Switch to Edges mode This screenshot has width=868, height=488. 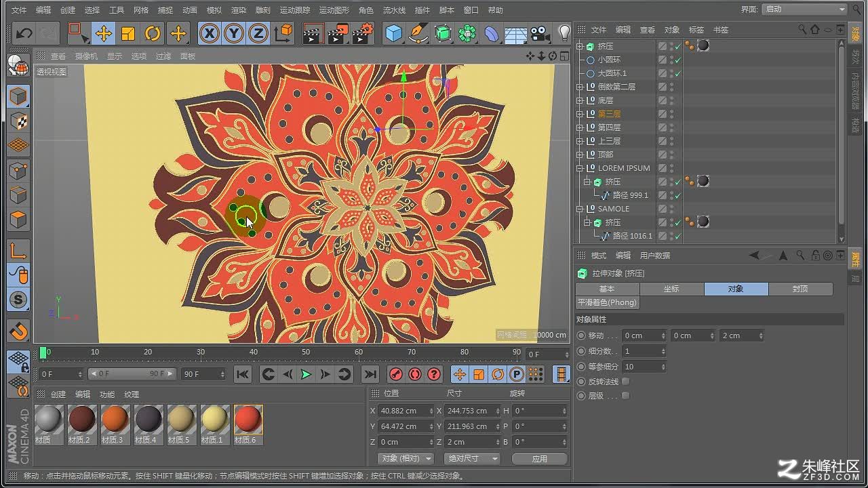(18, 195)
